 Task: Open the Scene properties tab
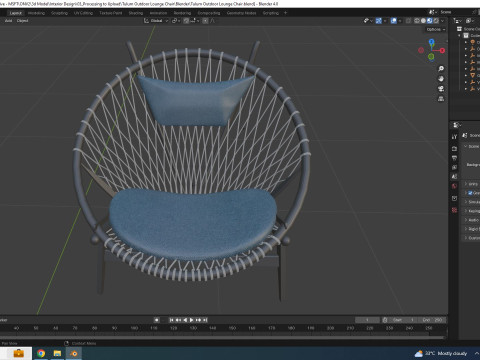click(x=454, y=177)
